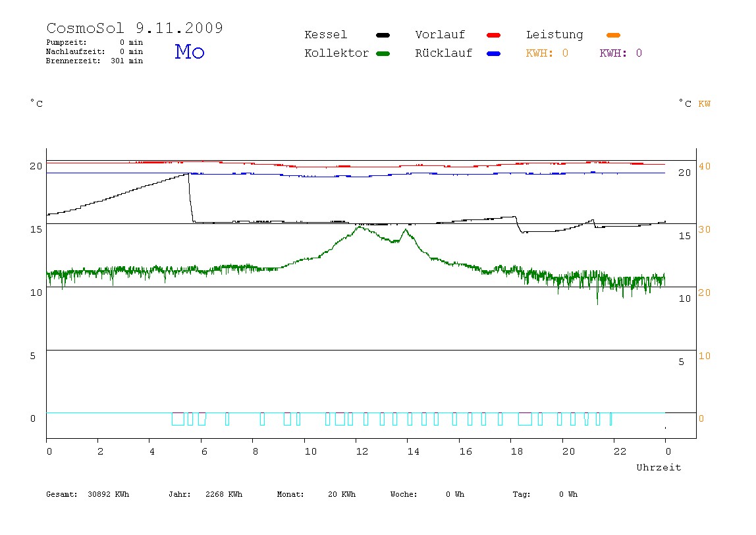This screenshot has width=756, height=535.
Task: Click the orange "KW" axis unit label
Action: (705, 103)
